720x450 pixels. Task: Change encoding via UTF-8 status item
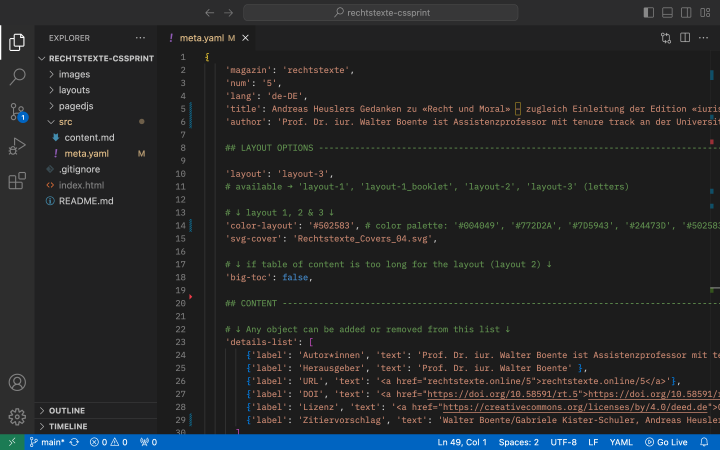click(x=563, y=442)
